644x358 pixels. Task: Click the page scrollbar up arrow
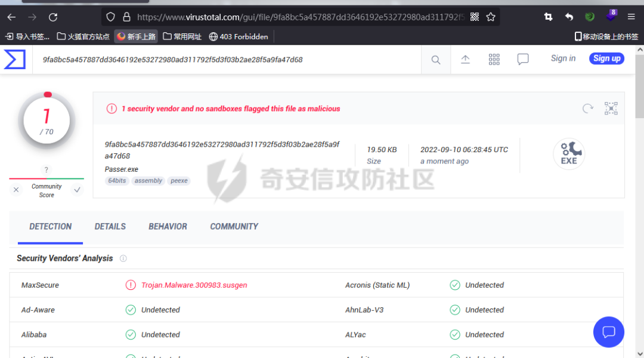point(640,50)
